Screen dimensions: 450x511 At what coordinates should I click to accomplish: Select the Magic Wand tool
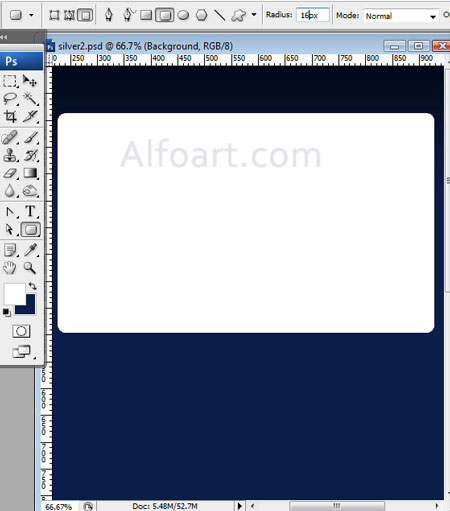pyautogui.click(x=30, y=99)
